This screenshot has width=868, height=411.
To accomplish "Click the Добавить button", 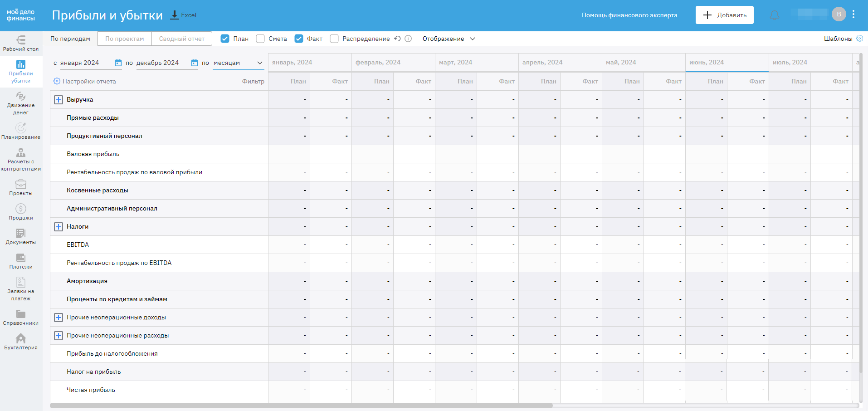I will click(724, 15).
